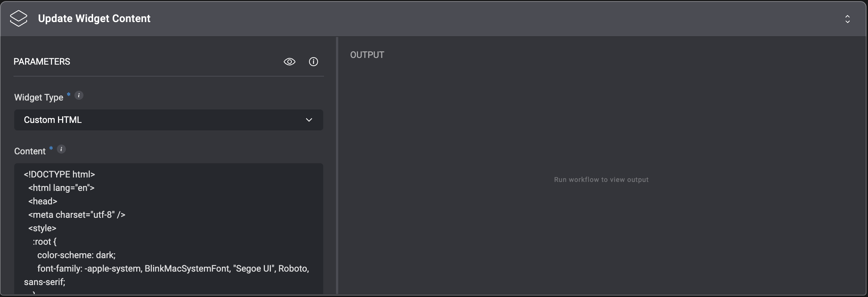
Task: Click the 'Run workflow to view output' message
Action: (x=601, y=180)
